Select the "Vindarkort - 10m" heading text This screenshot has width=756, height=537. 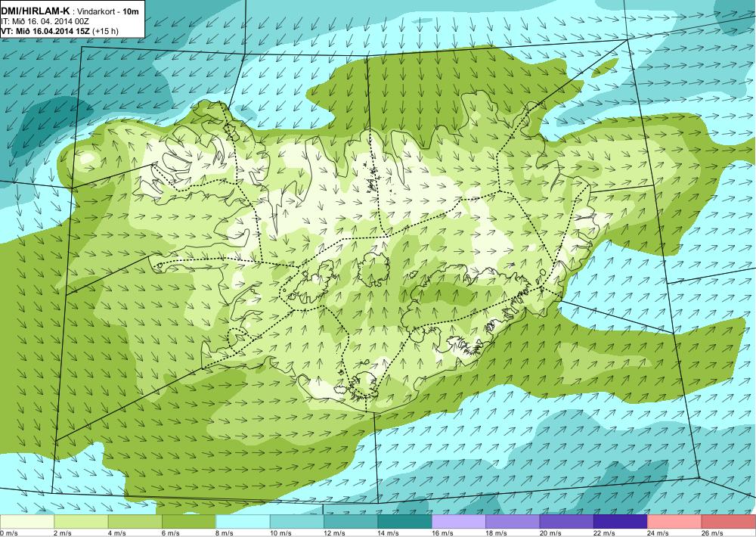pyautogui.click(x=106, y=12)
